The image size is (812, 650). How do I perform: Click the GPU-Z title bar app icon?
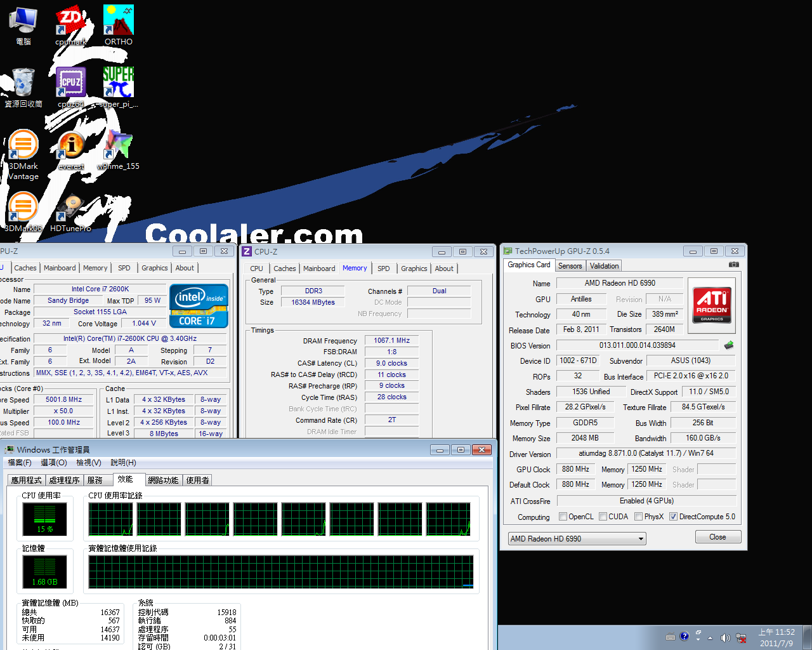tap(507, 251)
